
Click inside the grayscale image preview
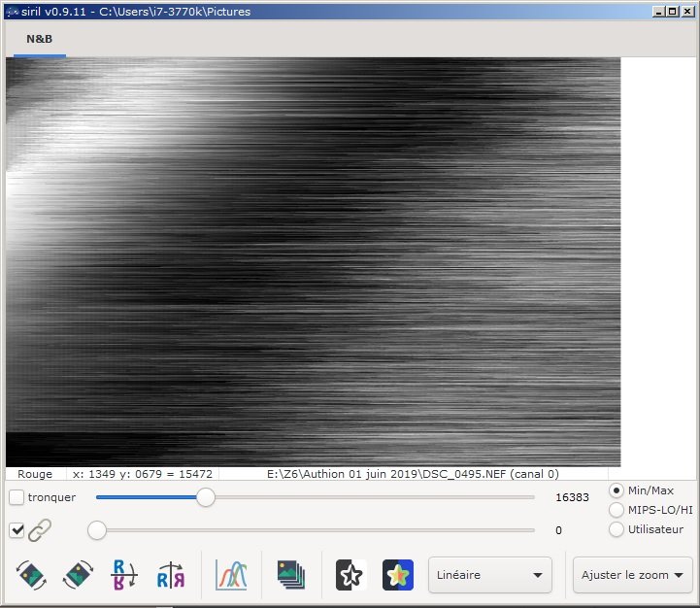[x=313, y=262]
